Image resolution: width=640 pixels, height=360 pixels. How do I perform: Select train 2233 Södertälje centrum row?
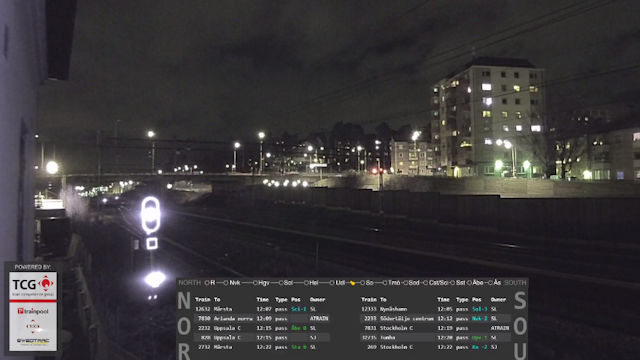click(x=436, y=318)
